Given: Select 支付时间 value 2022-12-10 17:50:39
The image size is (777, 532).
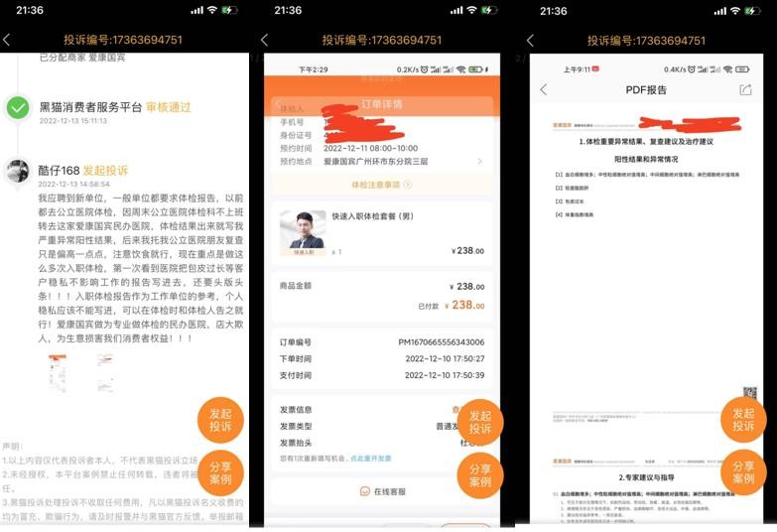Looking at the screenshot, I should 445,375.
